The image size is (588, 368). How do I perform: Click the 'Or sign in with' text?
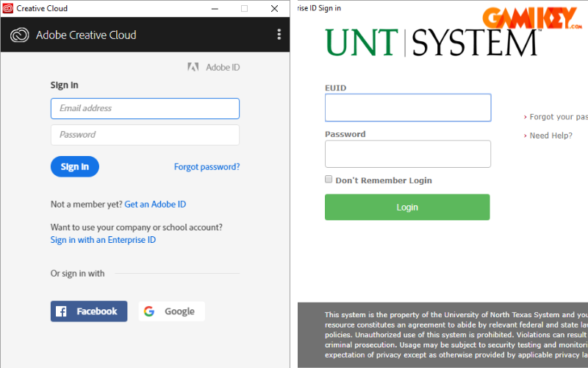point(78,274)
